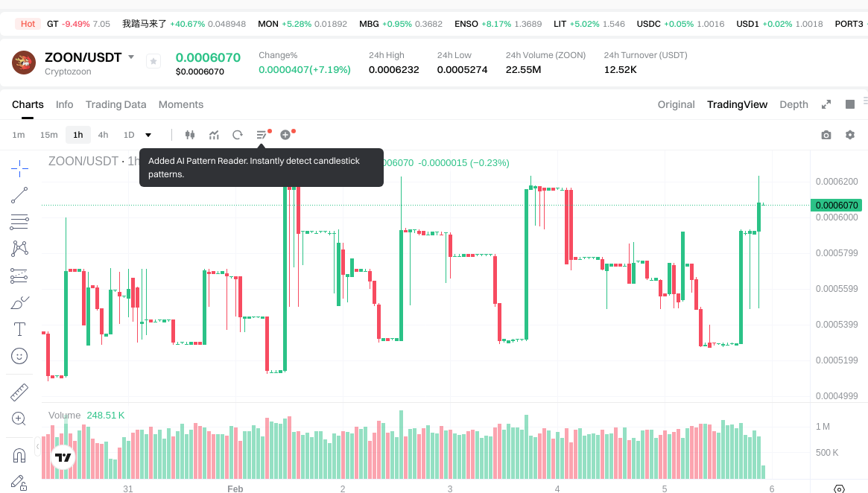Take a chart snapshot with camera icon
868x493 pixels.
(826, 135)
